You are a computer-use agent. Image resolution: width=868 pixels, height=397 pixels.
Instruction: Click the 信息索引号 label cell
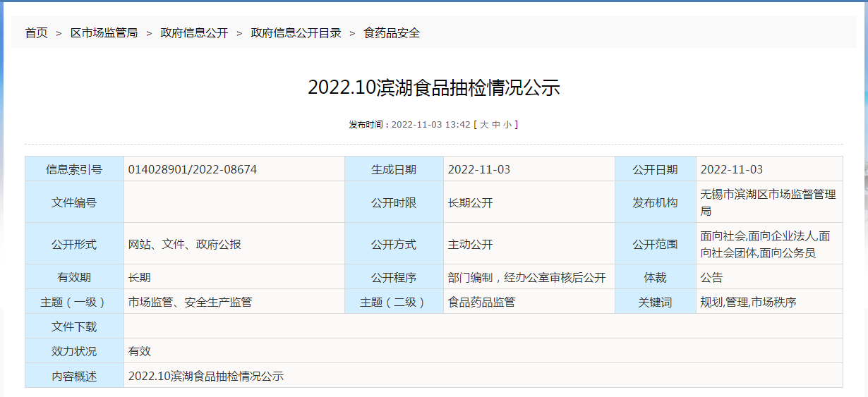click(74, 169)
